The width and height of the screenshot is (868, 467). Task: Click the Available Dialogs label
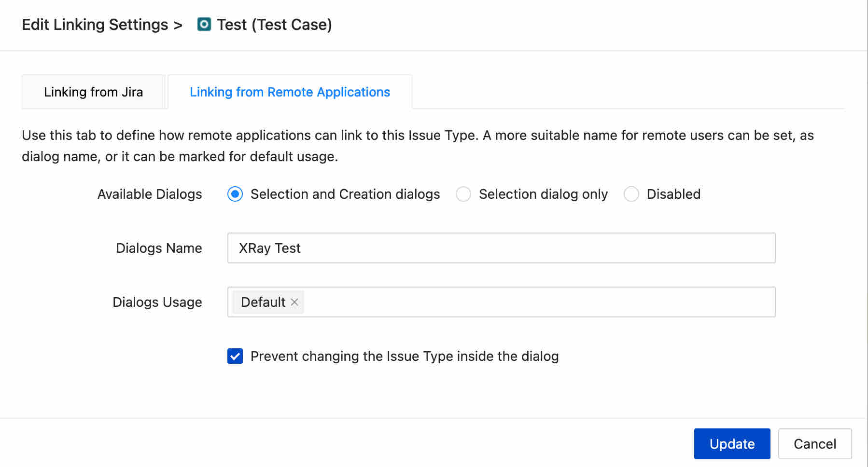point(150,194)
